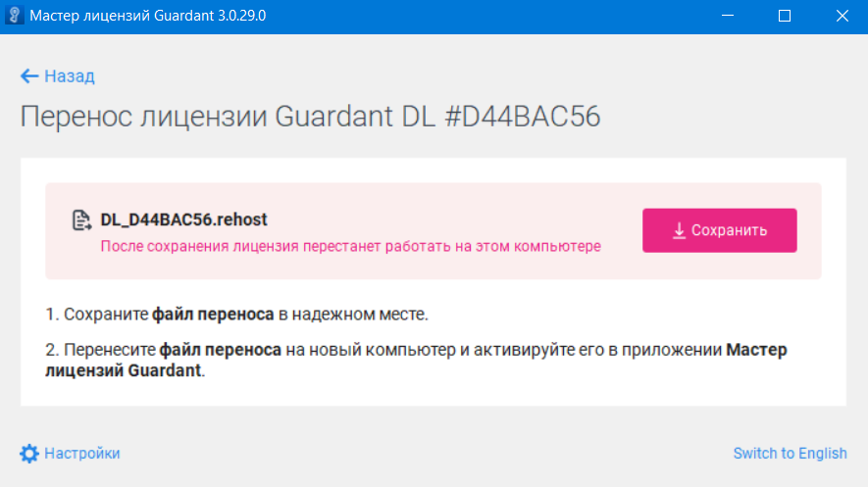Click bold файл переноса text in step 2
Image resolution: width=868 pixels, height=487 pixels.
pyautogui.click(x=221, y=350)
